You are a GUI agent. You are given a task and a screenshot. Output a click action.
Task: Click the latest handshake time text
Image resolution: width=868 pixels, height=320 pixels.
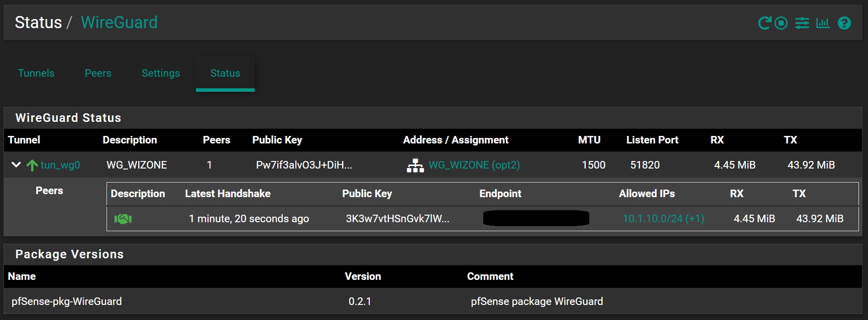click(249, 219)
